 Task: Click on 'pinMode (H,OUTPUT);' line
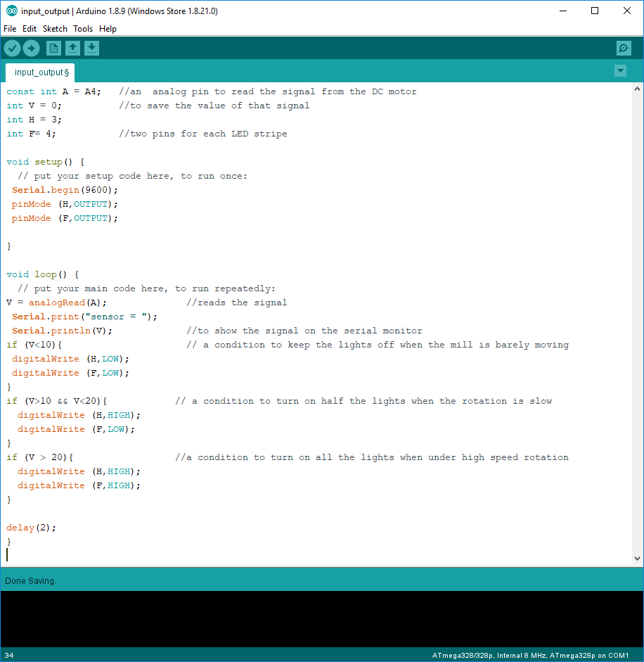(65, 204)
